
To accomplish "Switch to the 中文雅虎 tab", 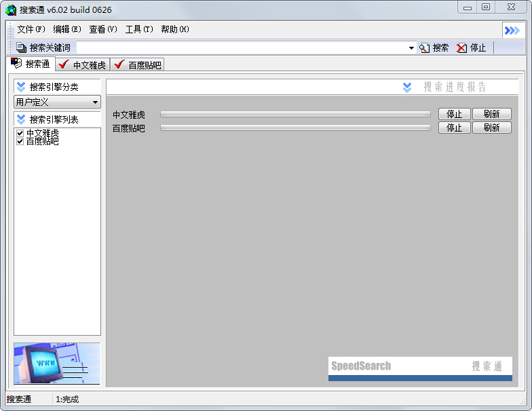I will pos(83,64).
